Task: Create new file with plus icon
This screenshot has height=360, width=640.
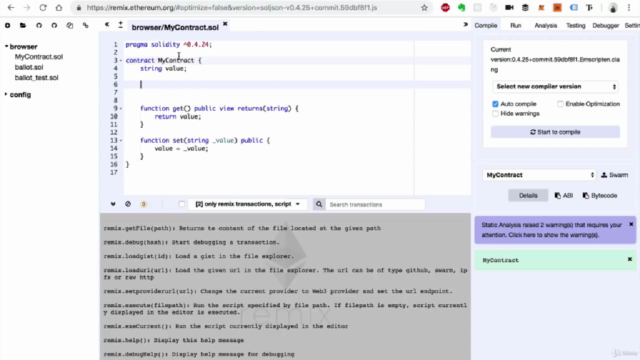Action: click(x=7, y=25)
